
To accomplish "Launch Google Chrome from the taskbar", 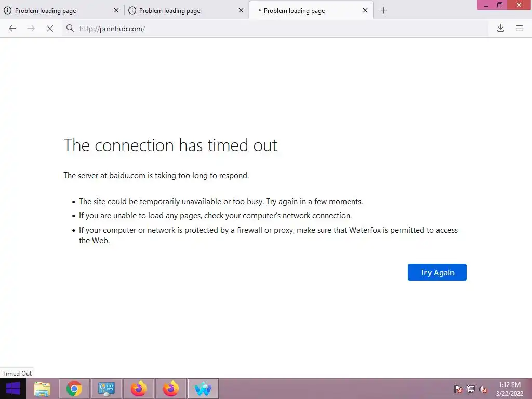I will coord(74,389).
